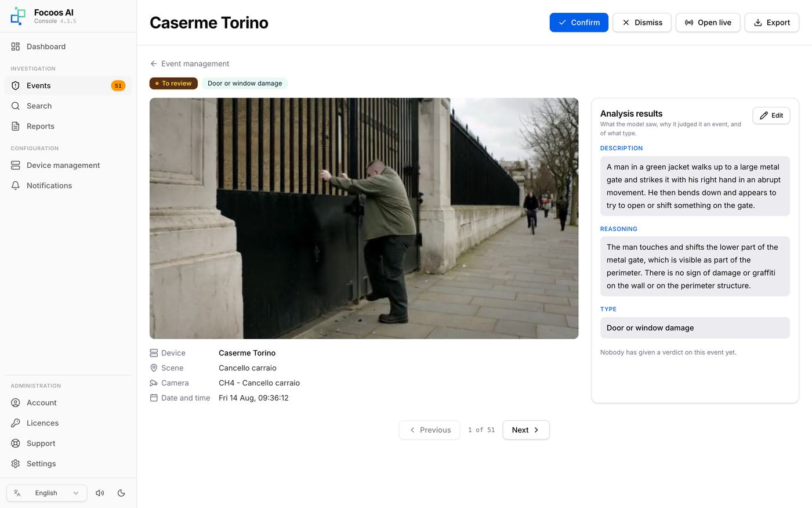The image size is (812, 508).
Task: Click the Scene location pin icon
Action: pos(154,368)
